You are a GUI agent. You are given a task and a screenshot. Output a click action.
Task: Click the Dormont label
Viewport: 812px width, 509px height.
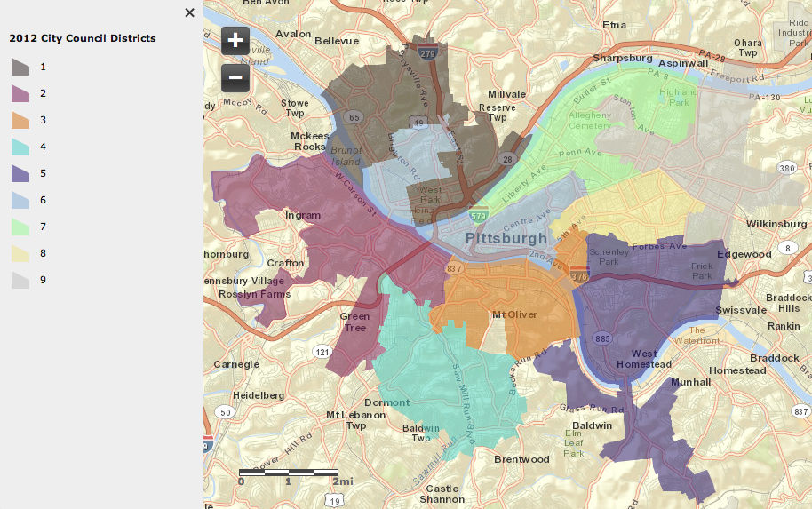[x=386, y=402]
